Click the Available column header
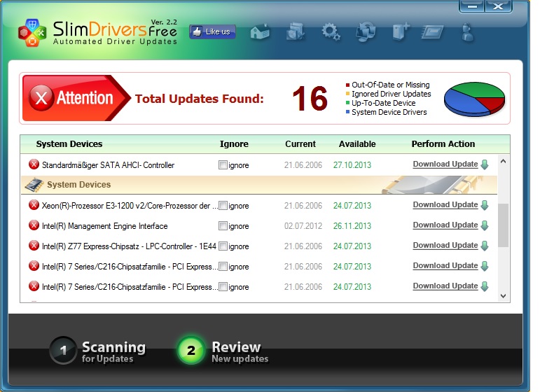The width and height of the screenshot is (554, 392). [x=357, y=144]
